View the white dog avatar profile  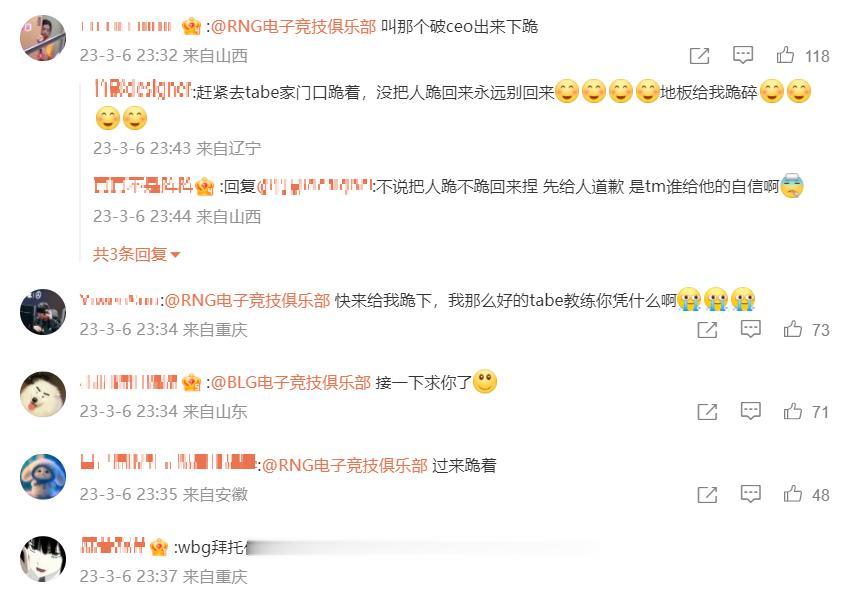[43, 394]
